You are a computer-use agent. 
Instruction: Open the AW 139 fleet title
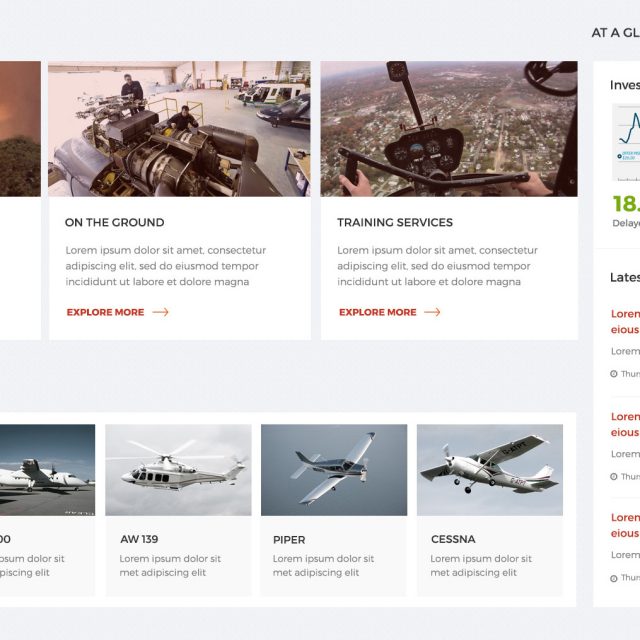pos(139,539)
